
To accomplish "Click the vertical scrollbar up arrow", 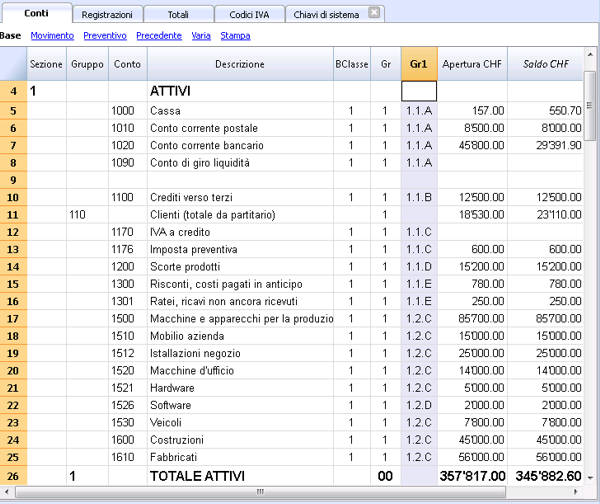I will pos(591,54).
